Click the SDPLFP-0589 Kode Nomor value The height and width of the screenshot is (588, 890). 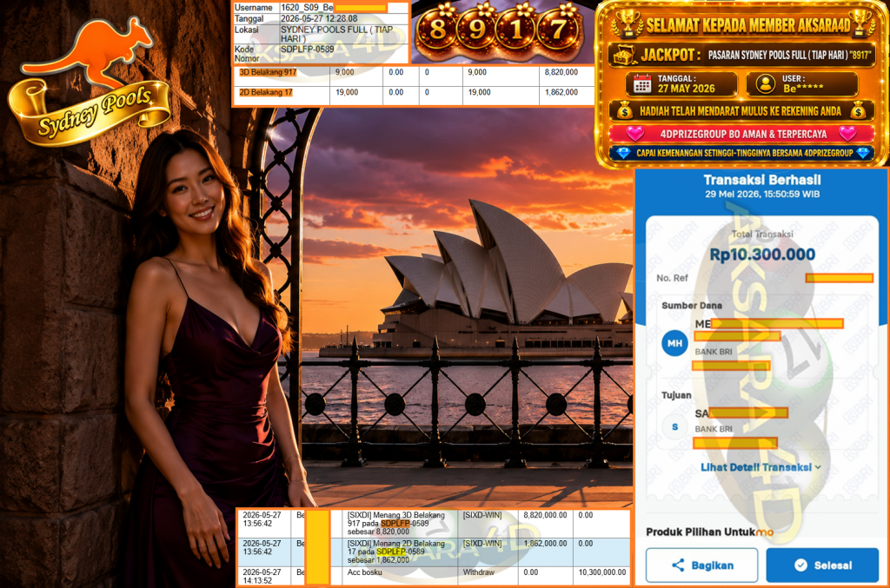307,50
